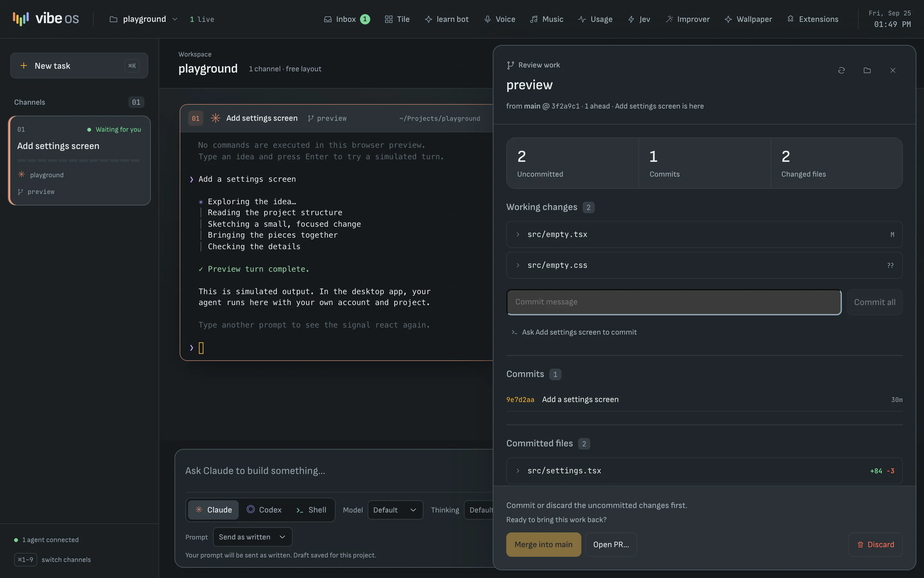Click the Waiting for you status
Screen dimensions: 924x578
[x=114, y=130]
